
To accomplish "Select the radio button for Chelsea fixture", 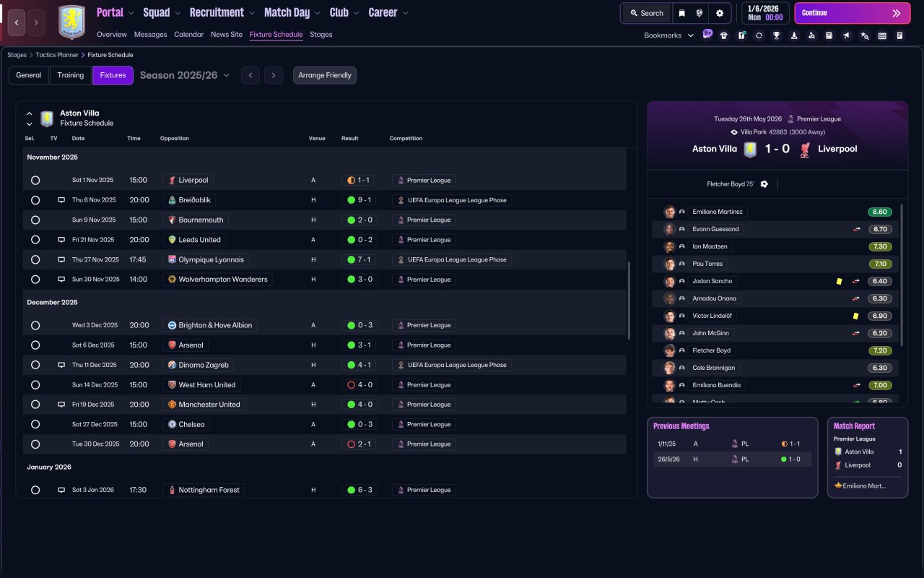I will [35, 425].
